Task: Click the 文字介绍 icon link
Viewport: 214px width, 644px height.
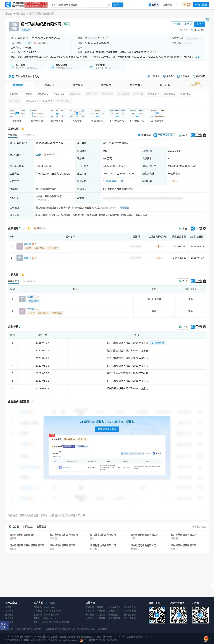Action: tap(144, 135)
